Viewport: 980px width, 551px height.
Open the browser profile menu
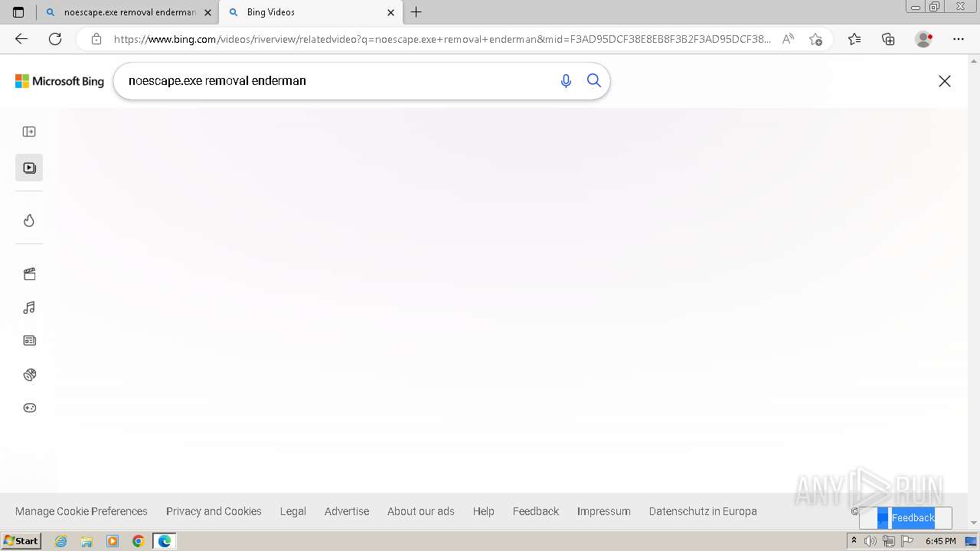pos(924,39)
